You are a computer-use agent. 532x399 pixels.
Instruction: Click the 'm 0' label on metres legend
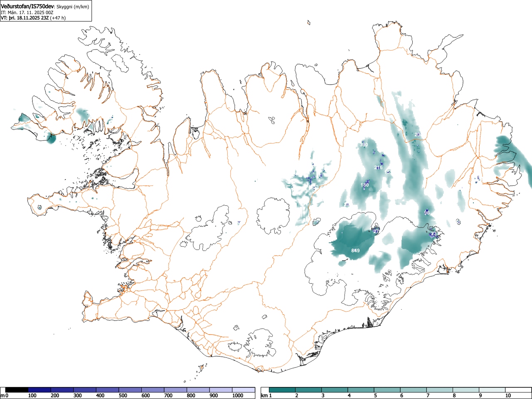(5, 396)
